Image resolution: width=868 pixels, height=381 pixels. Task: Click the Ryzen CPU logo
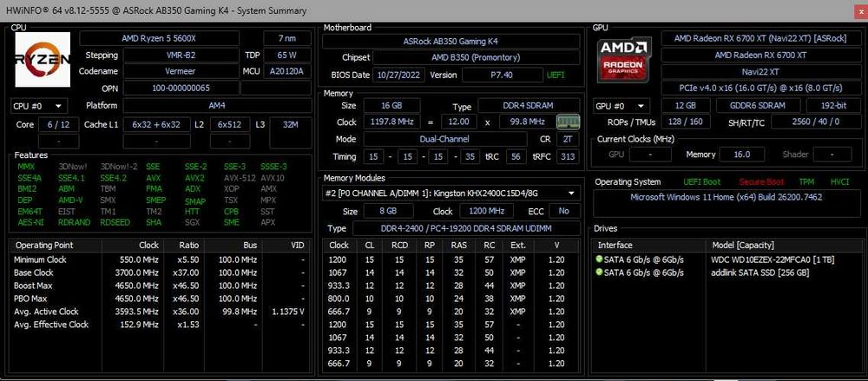43,59
